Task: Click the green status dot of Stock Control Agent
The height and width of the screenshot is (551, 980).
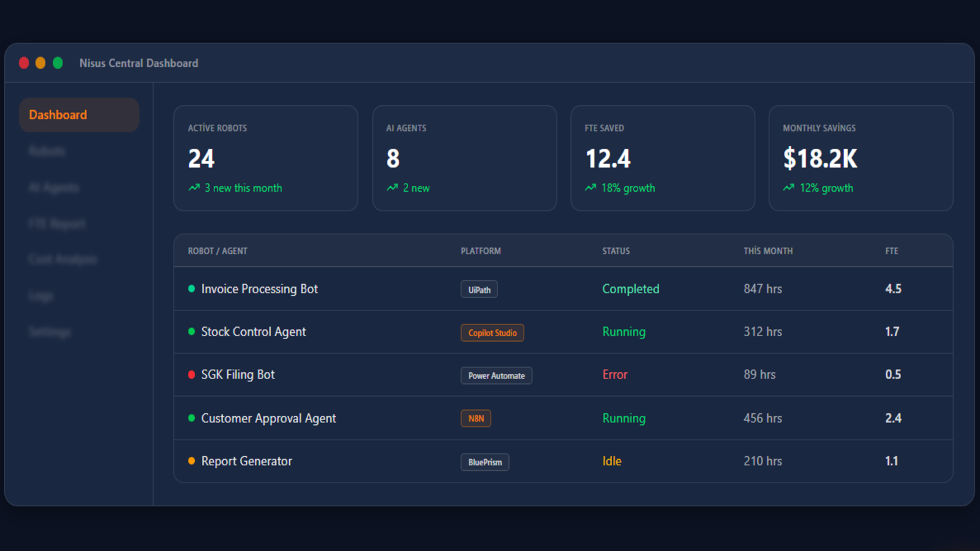Action: click(192, 331)
